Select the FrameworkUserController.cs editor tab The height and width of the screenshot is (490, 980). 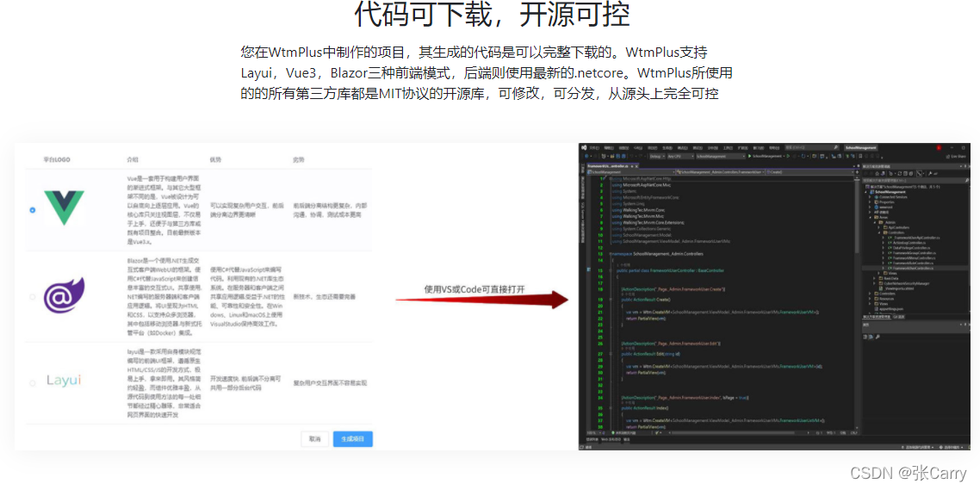612,166
